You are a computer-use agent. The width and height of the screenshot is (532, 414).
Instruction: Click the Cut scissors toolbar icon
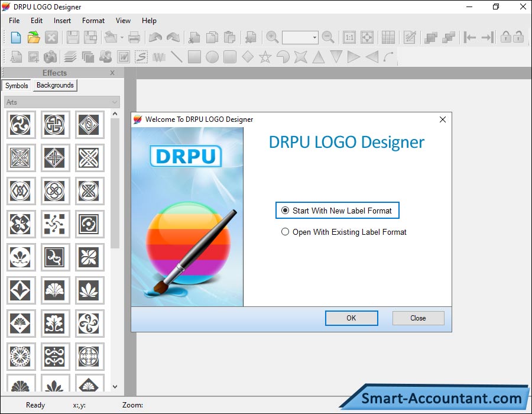(x=194, y=37)
